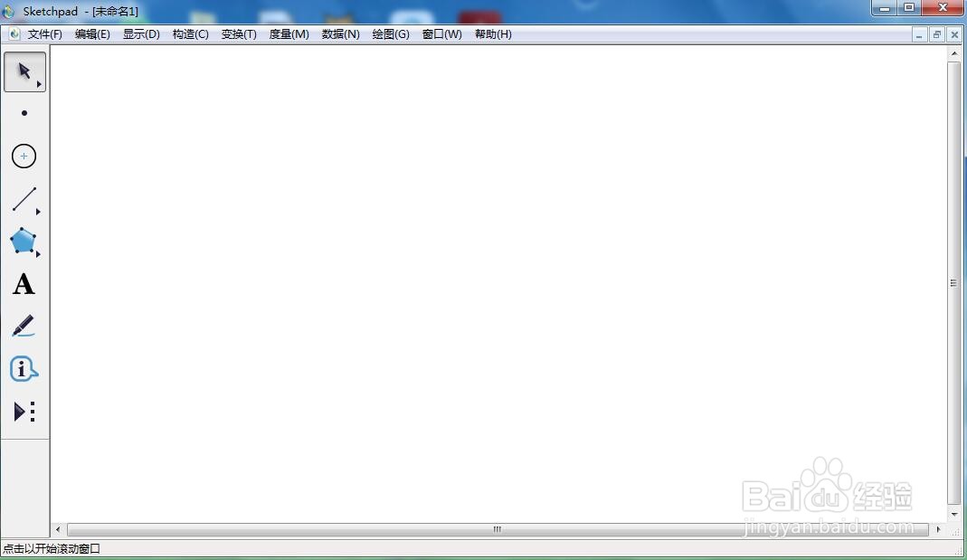Expand the Polygon tool flyout triangle
Screen dimensions: 967x560
(38, 254)
